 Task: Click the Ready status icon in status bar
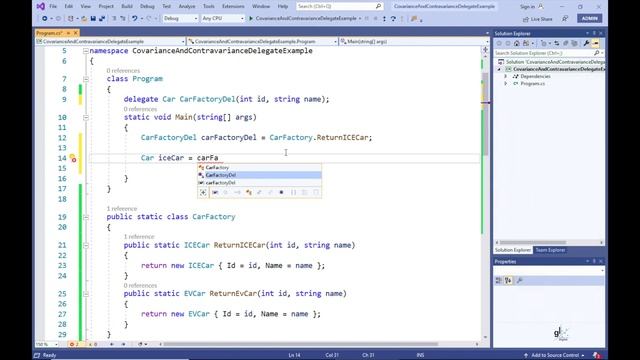(x=37, y=355)
